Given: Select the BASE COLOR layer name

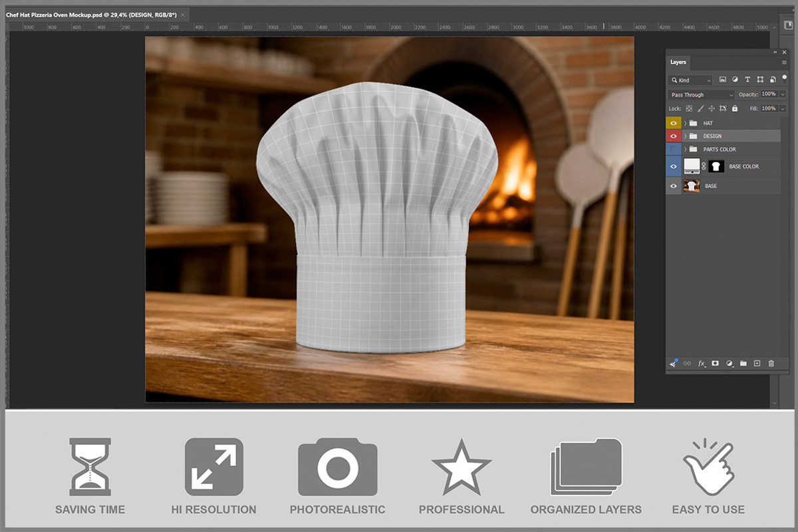Looking at the screenshot, I should [744, 166].
